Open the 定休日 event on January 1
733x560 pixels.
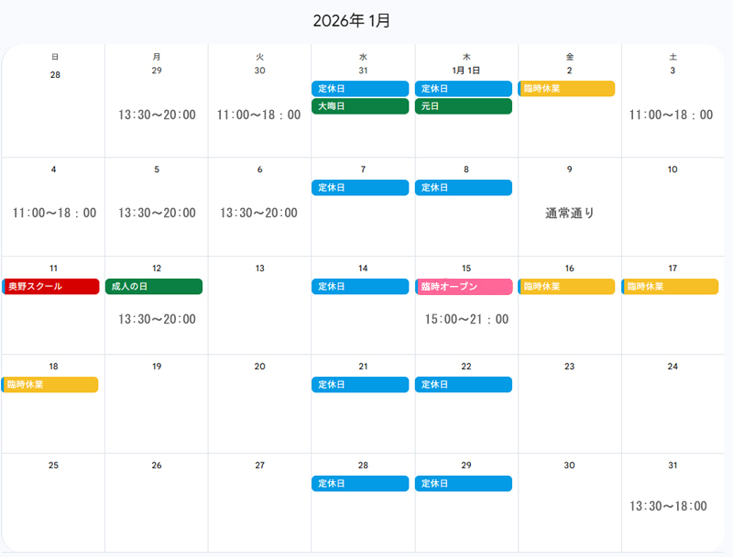point(463,89)
